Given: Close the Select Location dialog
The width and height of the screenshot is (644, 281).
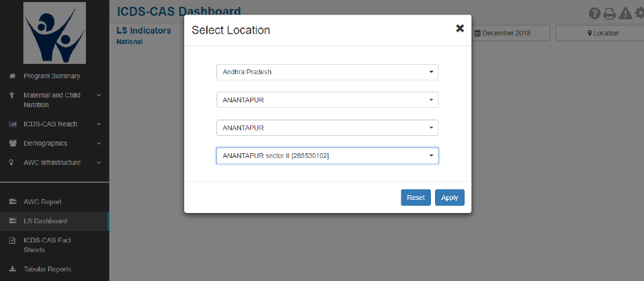Looking at the screenshot, I should 460,29.
